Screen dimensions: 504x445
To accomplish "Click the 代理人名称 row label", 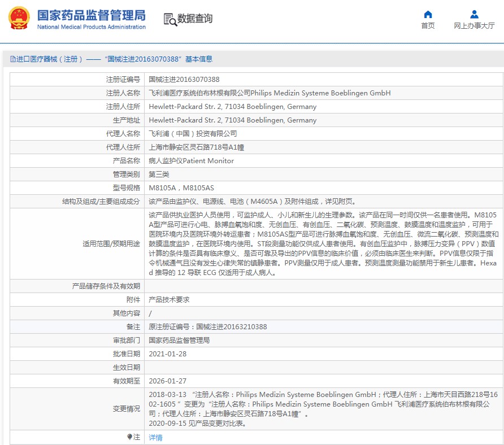I will [x=123, y=134].
